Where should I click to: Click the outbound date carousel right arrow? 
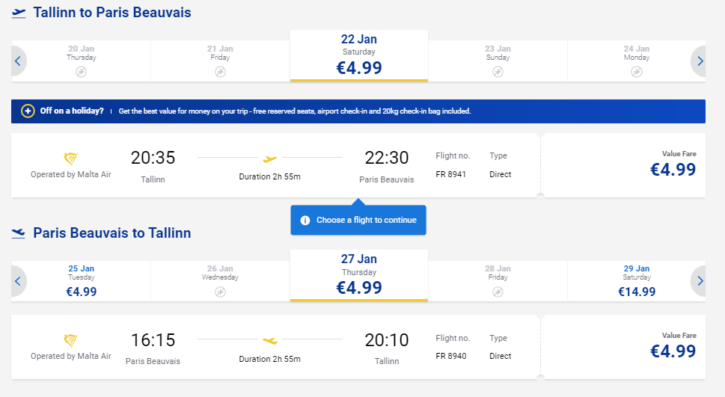699,61
